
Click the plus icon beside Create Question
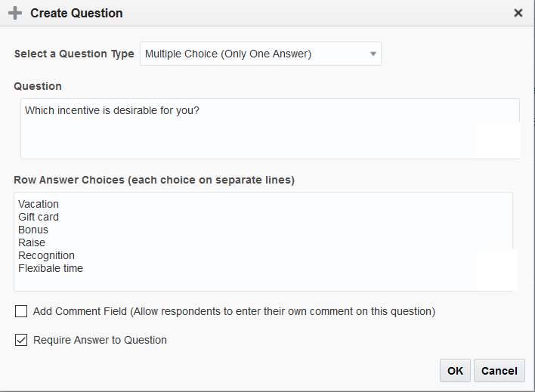[x=14, y=13]
